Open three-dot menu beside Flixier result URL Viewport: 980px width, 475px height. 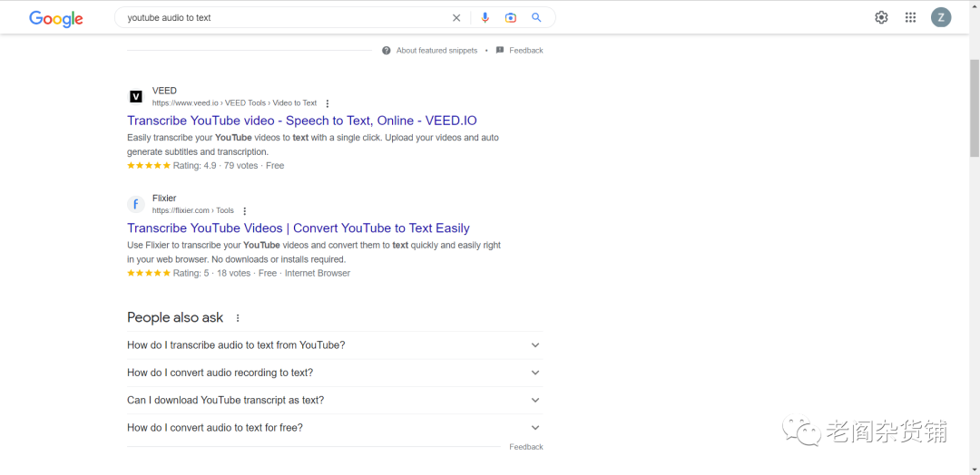pyautogui.click(x=244, y=211)
